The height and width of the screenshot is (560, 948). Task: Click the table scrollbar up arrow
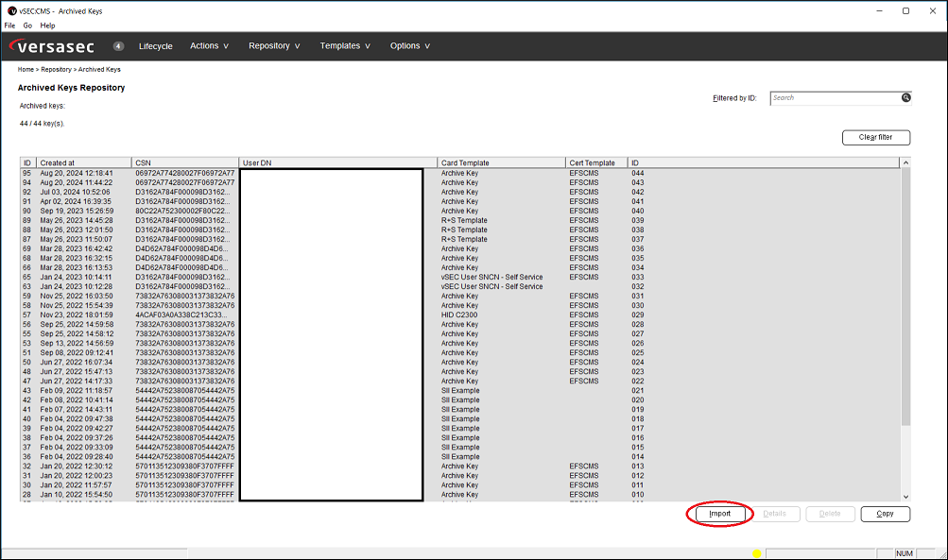(905, 163)
